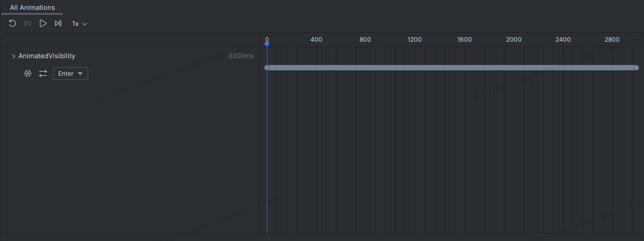Open the Enter state dropdown

pyautogui.click(x=70, y=73)
